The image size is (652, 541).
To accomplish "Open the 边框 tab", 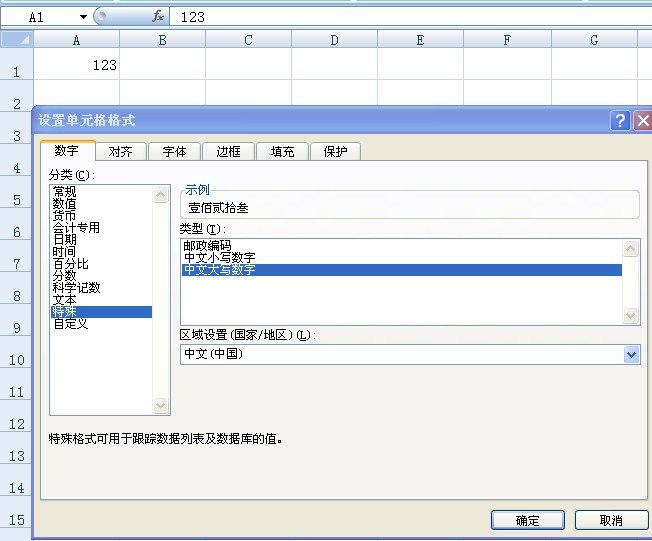I will pos(228,152).
